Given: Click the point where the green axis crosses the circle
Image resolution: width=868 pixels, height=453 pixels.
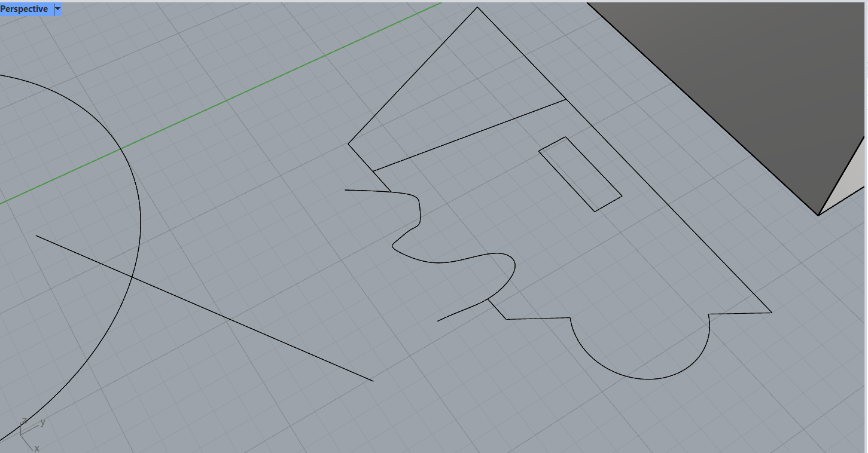Looking at the screenshot, I should click(x=121, y=148).
